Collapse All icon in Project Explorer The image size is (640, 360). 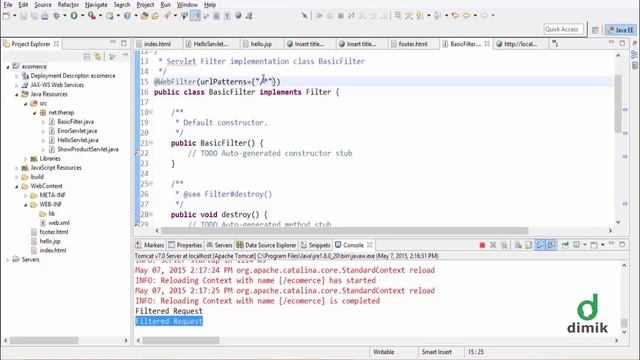click(87, 57)
